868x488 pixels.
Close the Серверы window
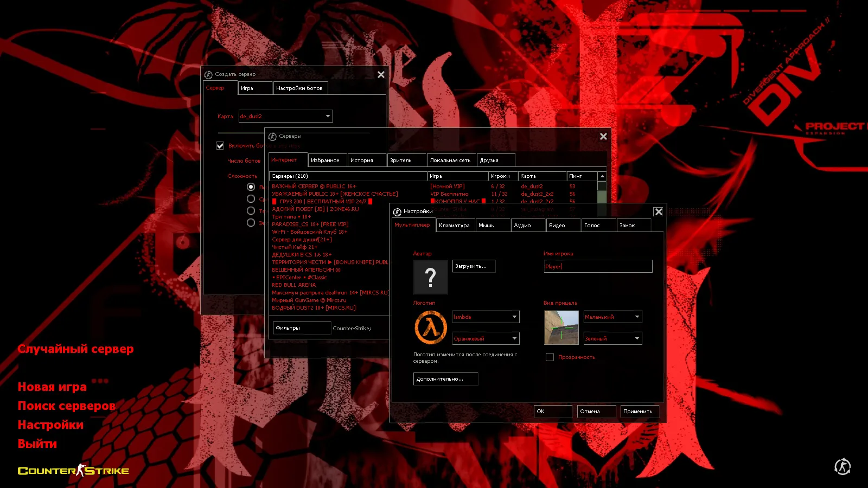[603, 137]
